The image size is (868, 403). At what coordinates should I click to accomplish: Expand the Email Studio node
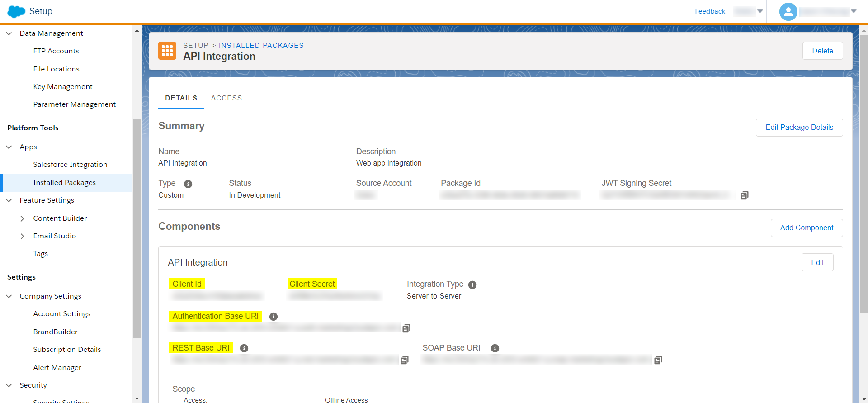tap(22, 236)
